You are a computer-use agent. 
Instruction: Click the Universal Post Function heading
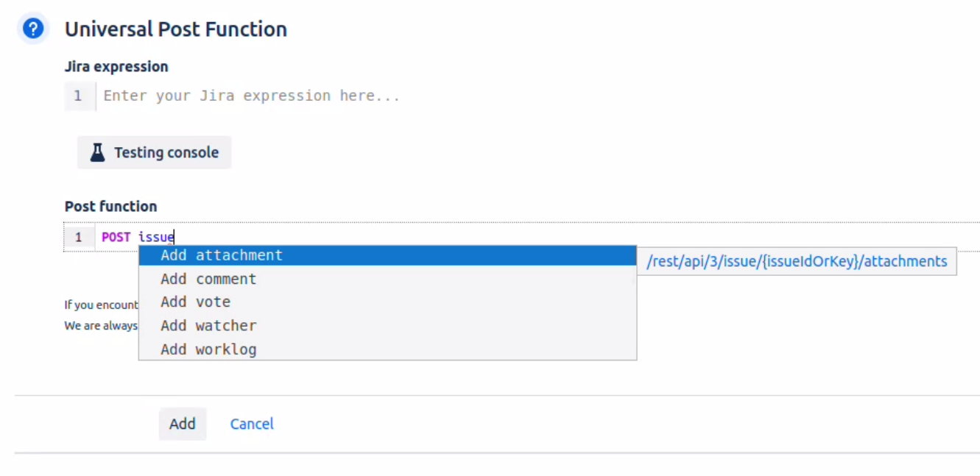[176, 29]
